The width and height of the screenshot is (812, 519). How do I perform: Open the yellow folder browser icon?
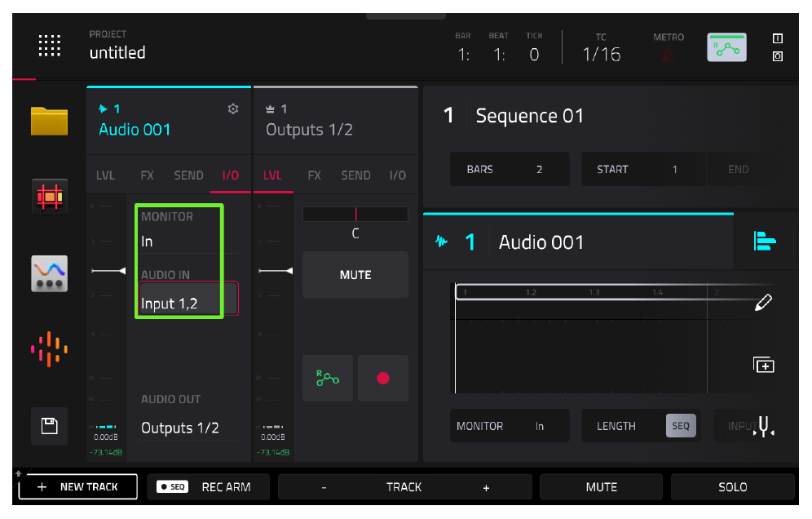click(49, 122)
